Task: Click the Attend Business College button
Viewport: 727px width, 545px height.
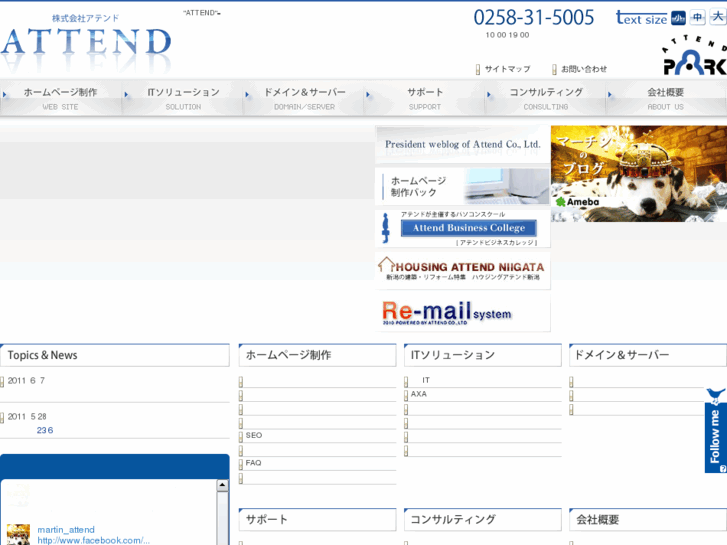Action: click(468, 228)
